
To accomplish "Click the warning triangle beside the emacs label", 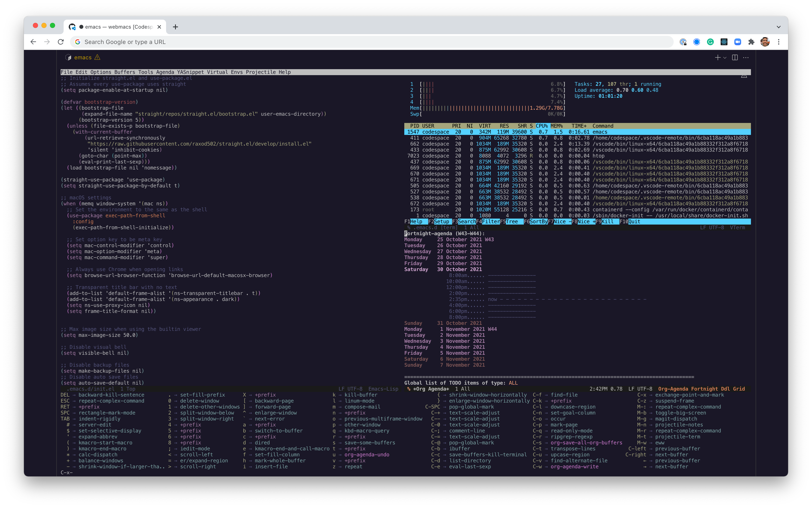I will pyautogui.click(x=97, y=57).
